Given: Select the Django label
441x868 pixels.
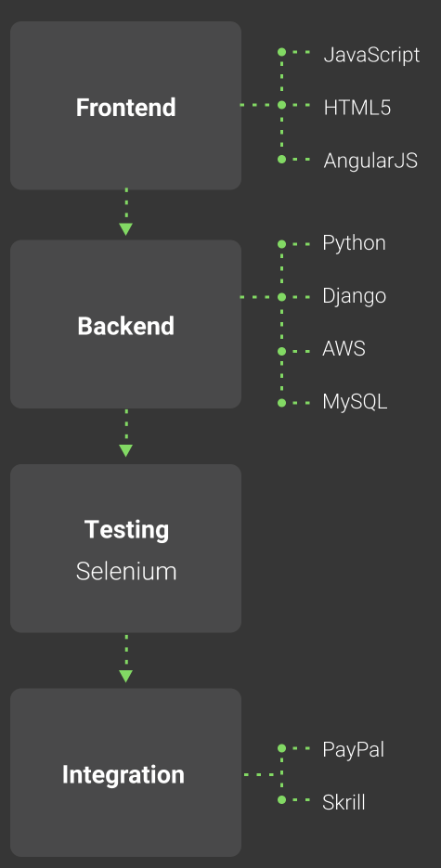Looking at the screenshot, I should [354, 296].
